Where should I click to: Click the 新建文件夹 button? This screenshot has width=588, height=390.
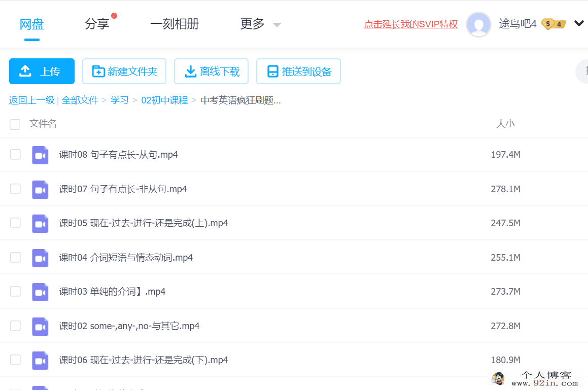[x=124, y=71]
